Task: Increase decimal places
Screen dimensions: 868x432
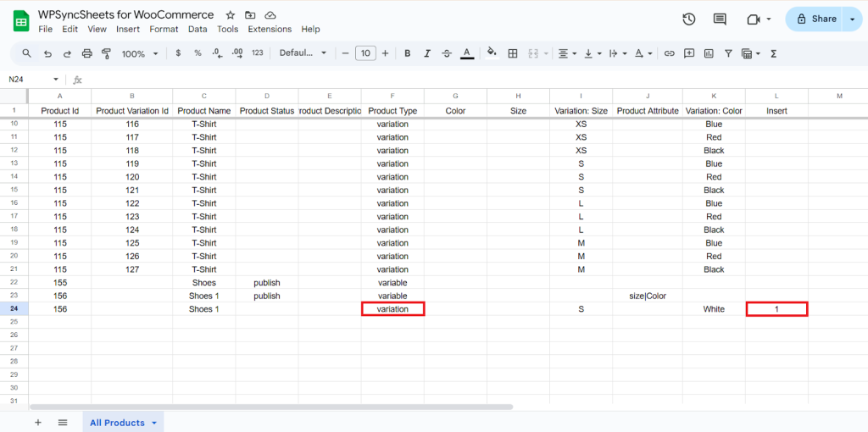Action: (x=237, y=53)
